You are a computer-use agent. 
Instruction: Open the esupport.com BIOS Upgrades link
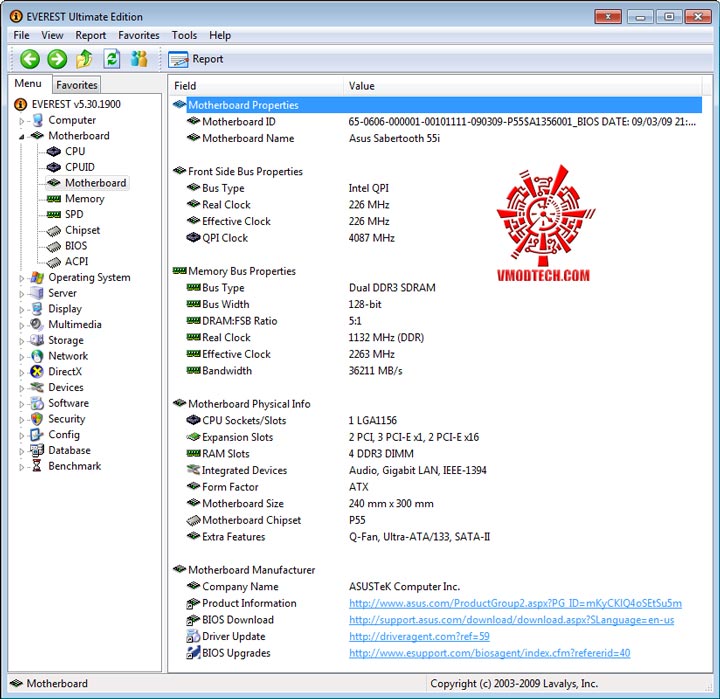click(x=489, y=653)
